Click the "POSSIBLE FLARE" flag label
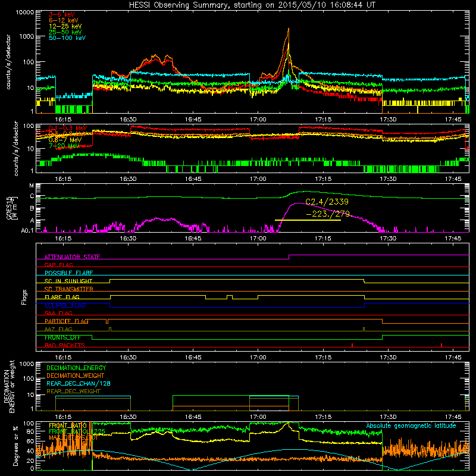Image resolution: width=476 pixels, height=476 pixels. (68, 273)
